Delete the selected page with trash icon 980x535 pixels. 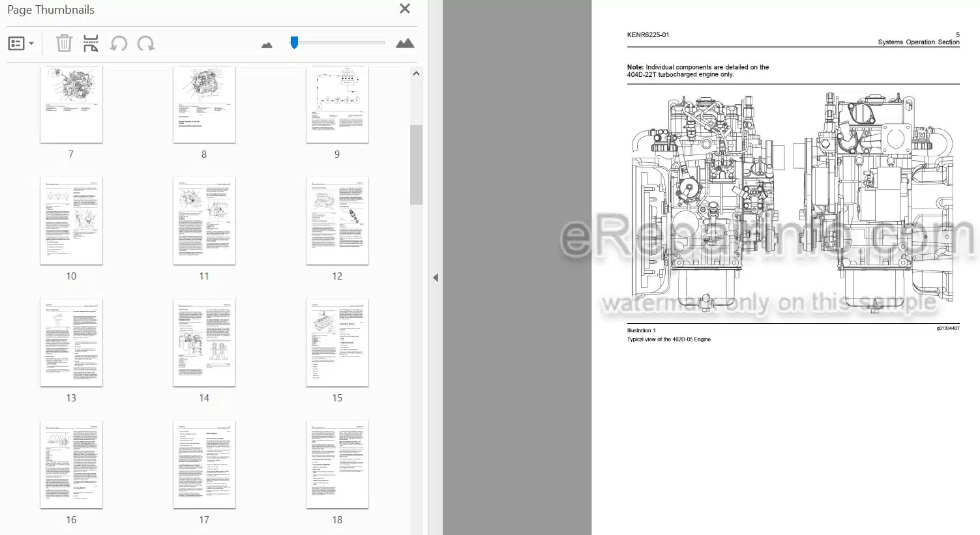coord(64,44)
